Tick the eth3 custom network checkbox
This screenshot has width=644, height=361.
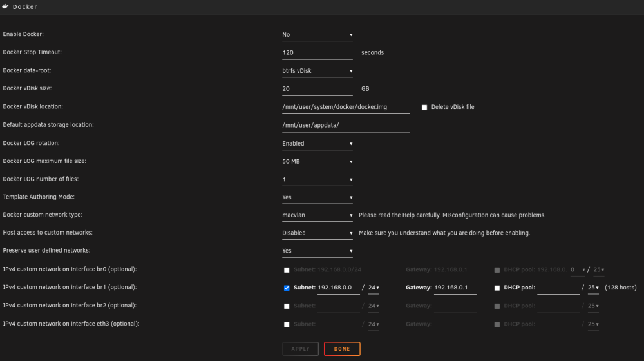(287, 324)
